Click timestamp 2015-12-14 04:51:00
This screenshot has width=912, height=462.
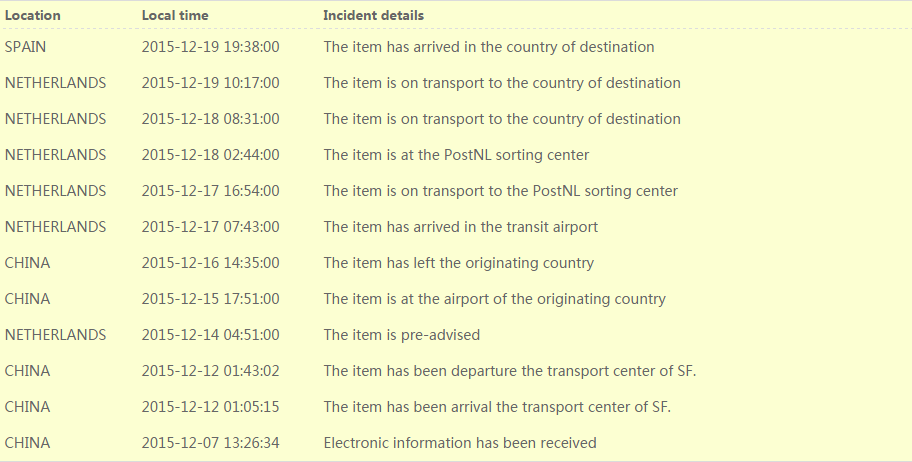point(210,335)
